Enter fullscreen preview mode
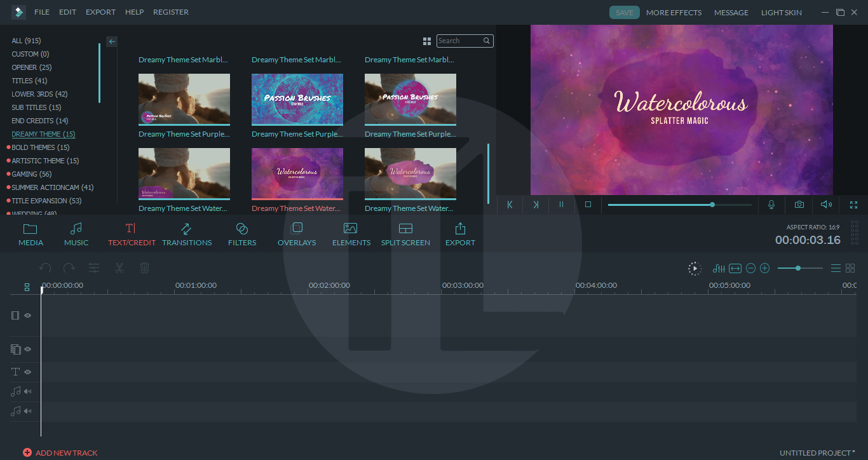Viewport: 868px width, 460px height. coord(853,205)
